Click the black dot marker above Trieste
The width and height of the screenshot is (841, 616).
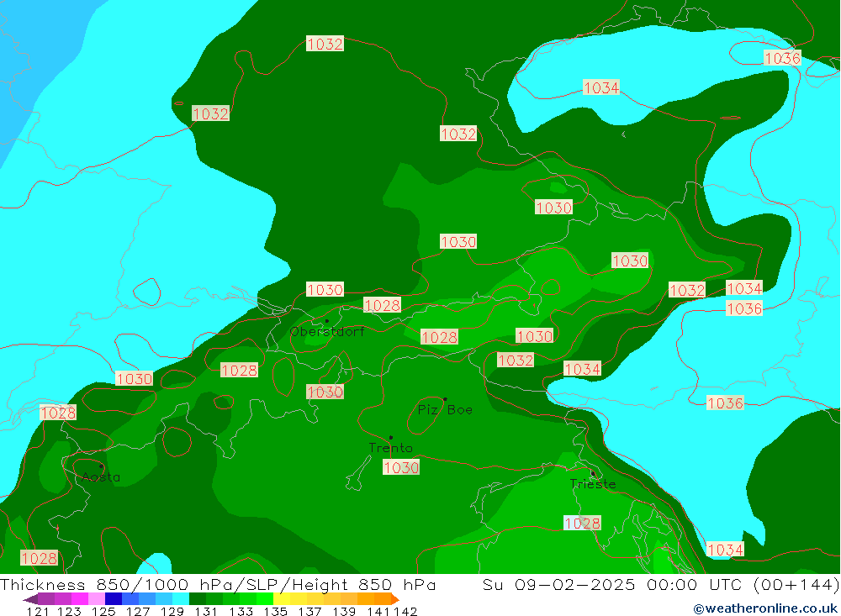coord(593,473)
